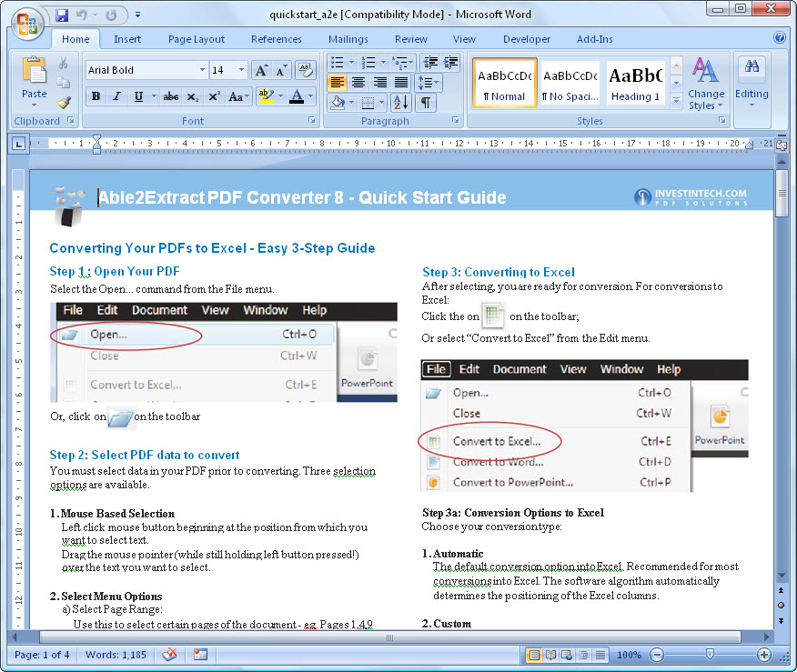Click proofing errors icon in status bar
Image resolution: width=797 pixels, height=672 pixels.
[170, 655]
